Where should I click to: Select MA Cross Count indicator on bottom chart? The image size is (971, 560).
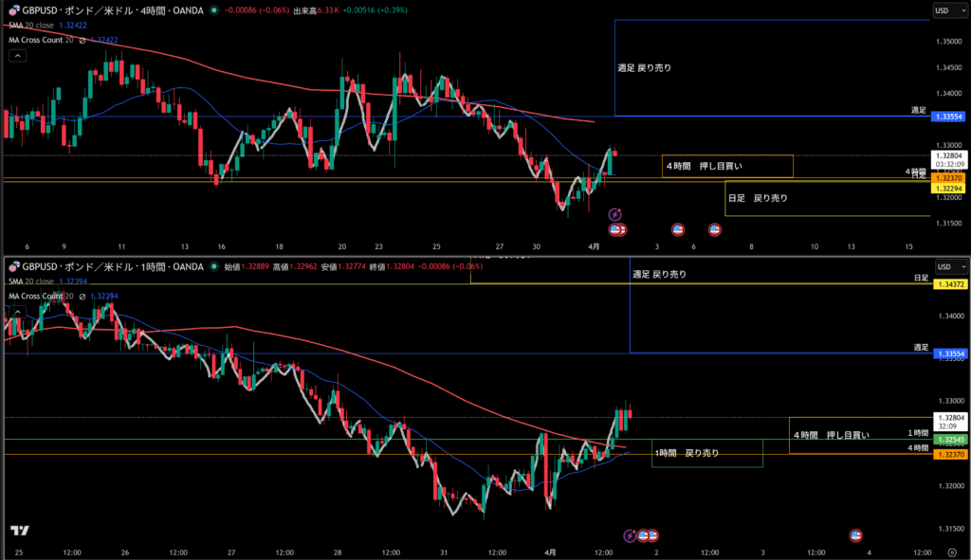click(36, 297)
